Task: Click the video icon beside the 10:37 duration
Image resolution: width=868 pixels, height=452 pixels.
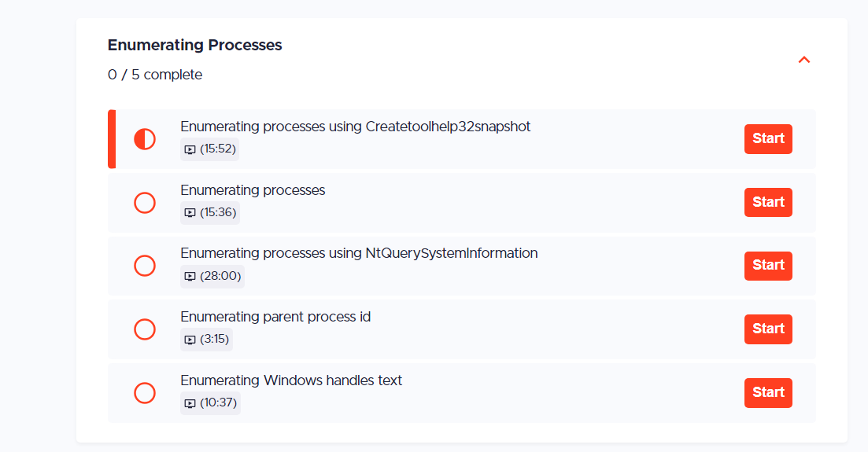Action: pos(190,403)
